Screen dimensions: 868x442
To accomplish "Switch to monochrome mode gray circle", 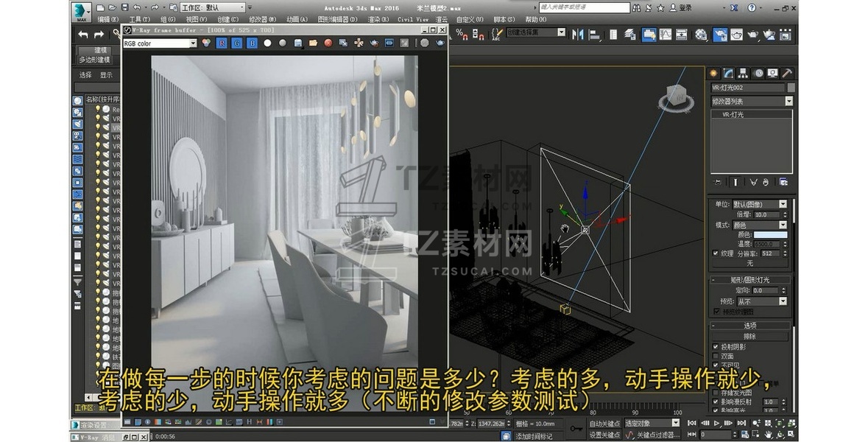I will click(282, 43).
